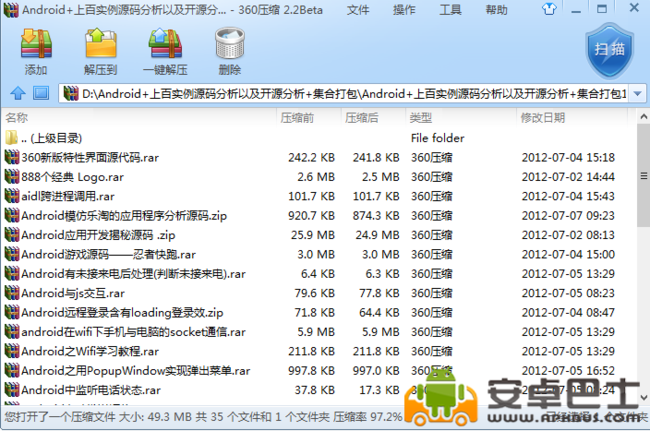The width and height of the screenshot is (650, 431).
Task: Click the archive icon of Android与js交互.rar
Action: (x=12, y=293)
